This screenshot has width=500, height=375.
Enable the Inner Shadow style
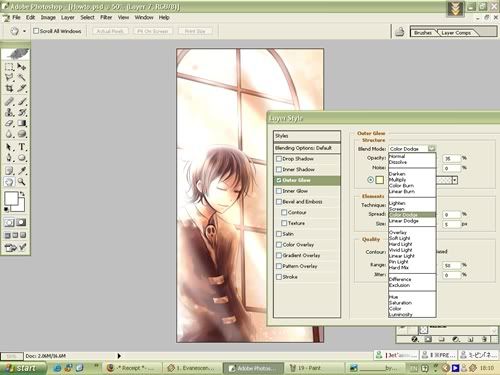click(x=279, y=169)
